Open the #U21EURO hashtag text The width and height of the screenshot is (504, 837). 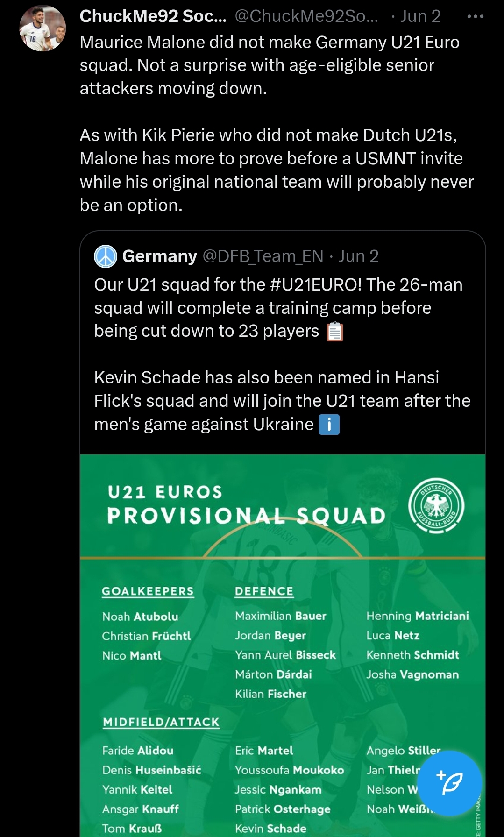click(x=315, y=284)
